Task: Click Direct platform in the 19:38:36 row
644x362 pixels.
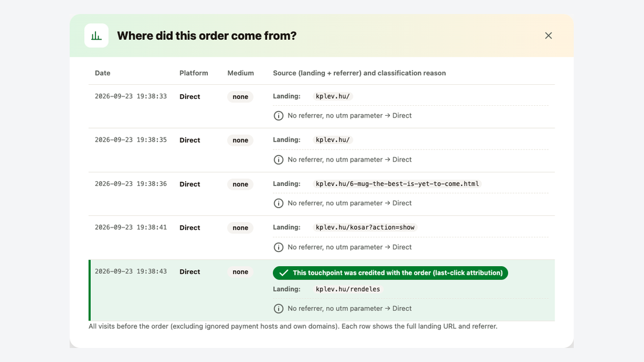Action: pos(190,184)
